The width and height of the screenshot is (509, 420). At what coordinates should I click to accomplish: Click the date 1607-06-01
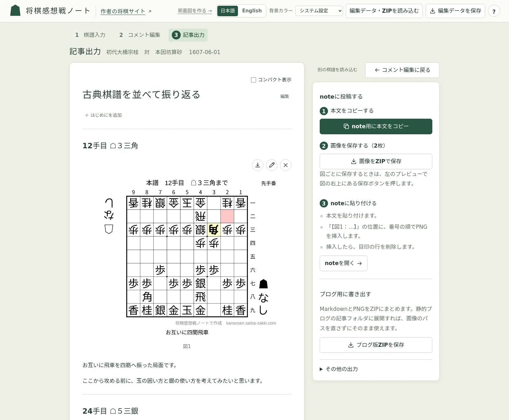coord(205,52)
